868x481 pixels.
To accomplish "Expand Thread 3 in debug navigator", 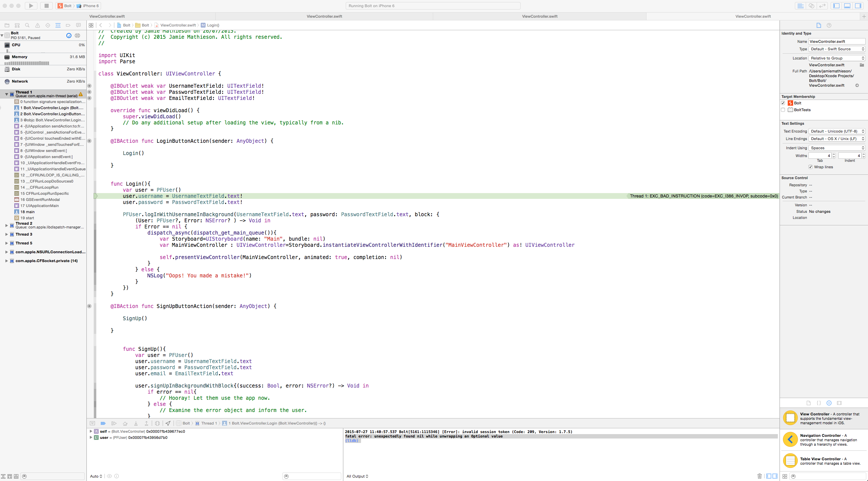I will 6,234.
